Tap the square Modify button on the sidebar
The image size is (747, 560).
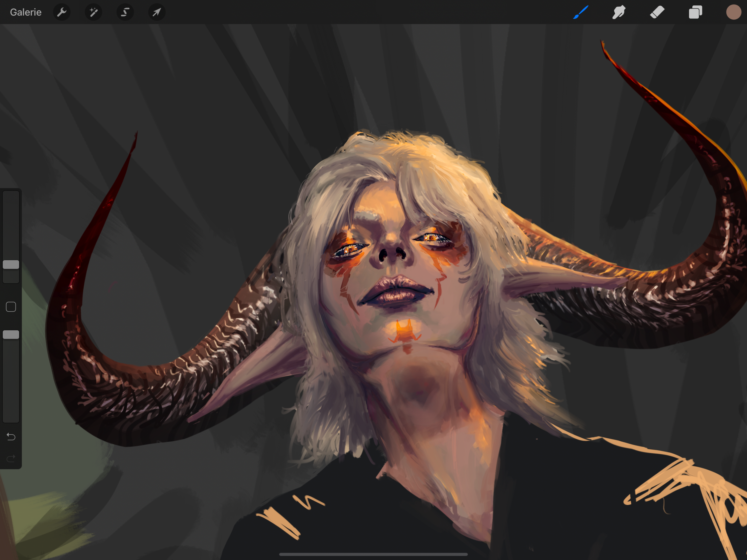pos(11,307)
